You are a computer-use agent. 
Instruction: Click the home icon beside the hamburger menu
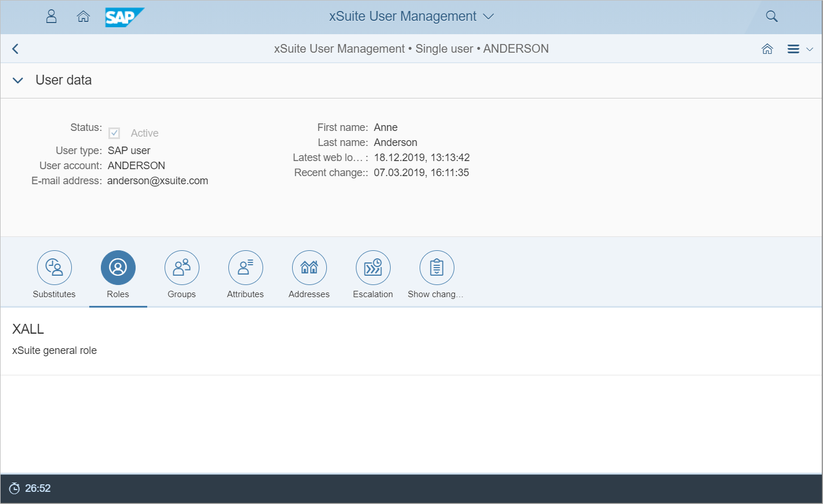tap(767, 49)
